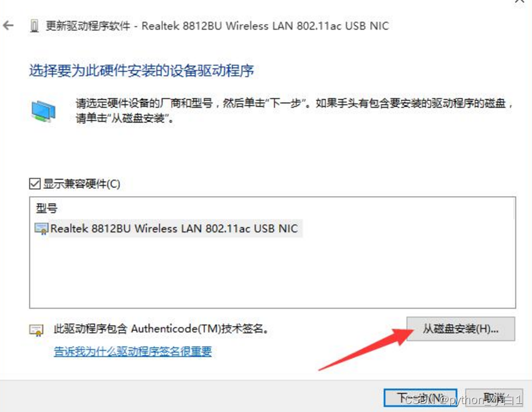Click the blue network computers icon

click(44, 111)
